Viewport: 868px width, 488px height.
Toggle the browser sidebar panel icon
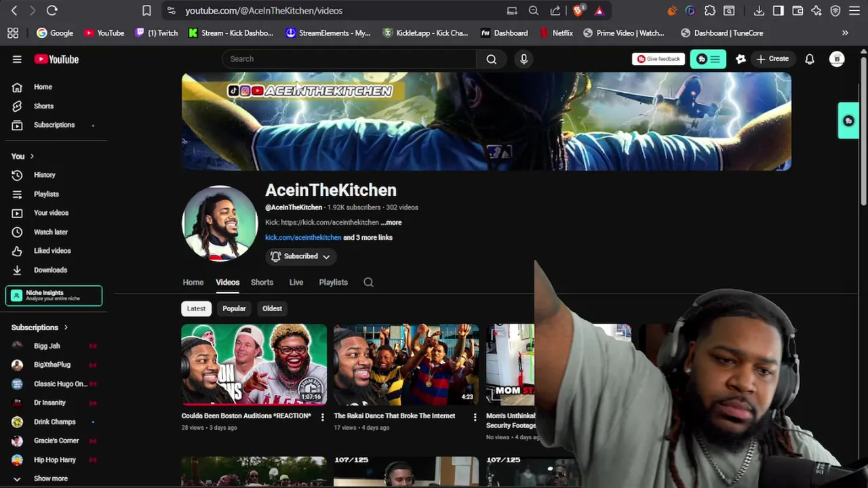click(x=778, y=10)
